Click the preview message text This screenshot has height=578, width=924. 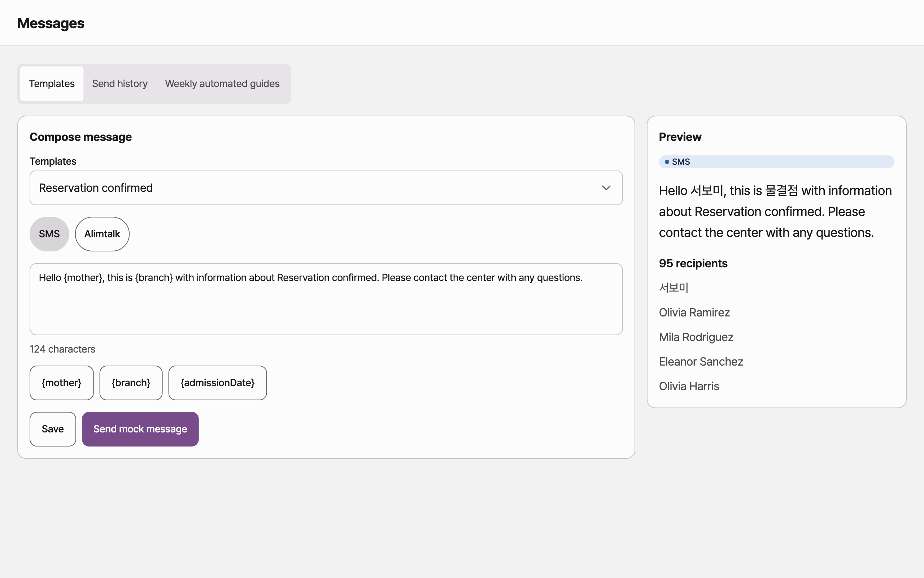775,211
